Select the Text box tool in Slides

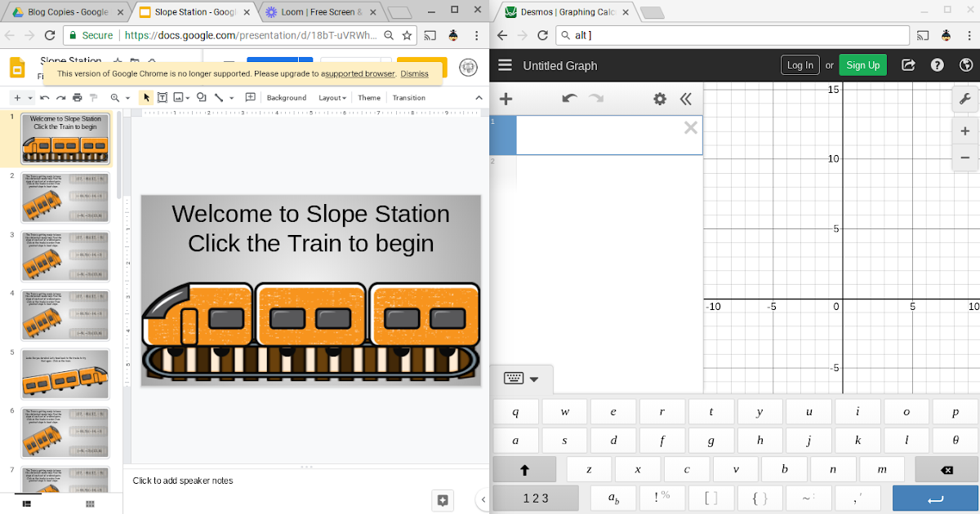click(x=163, y=97)
